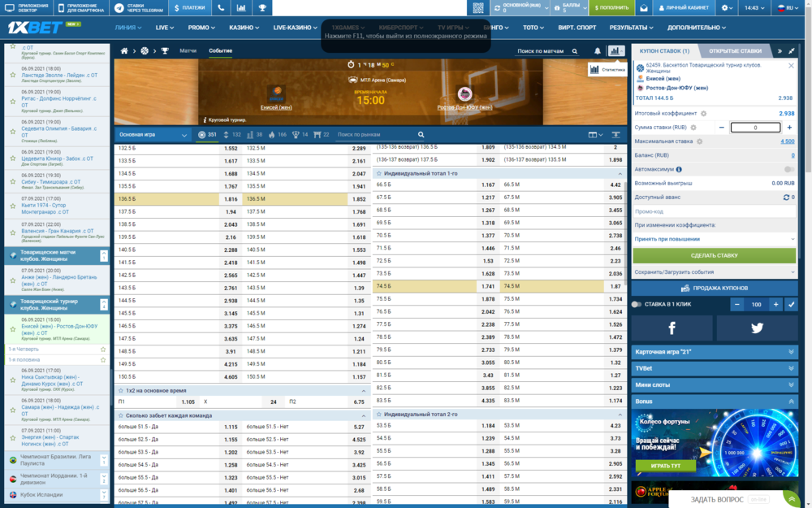Viewport: 812px width, 508px height.
Task: Open the mail envelope messages icon
Action: coord(643,8)
